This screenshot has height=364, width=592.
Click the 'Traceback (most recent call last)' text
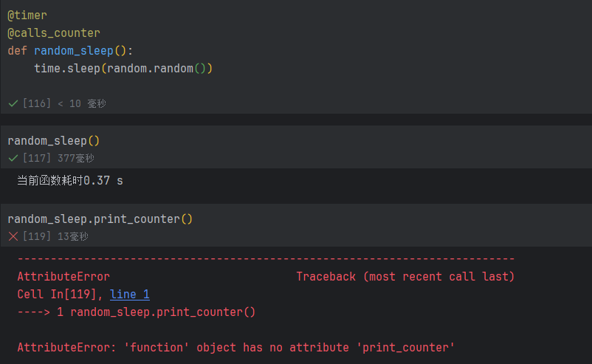coord(405,277)
